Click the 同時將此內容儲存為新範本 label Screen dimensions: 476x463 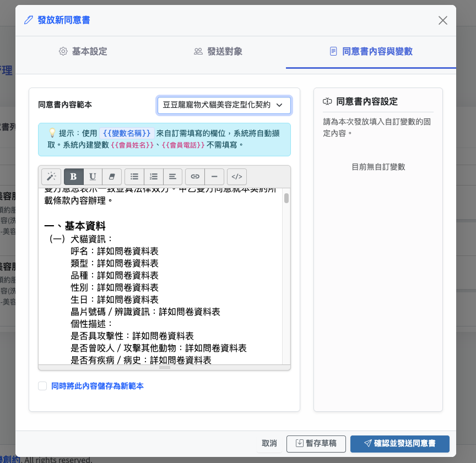[98, 386]
